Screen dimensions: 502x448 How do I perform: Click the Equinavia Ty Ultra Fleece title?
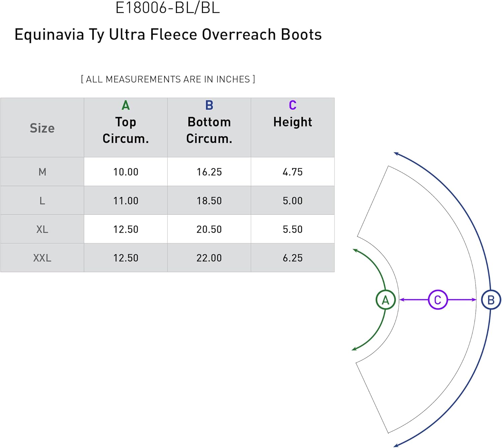(168, 35)
